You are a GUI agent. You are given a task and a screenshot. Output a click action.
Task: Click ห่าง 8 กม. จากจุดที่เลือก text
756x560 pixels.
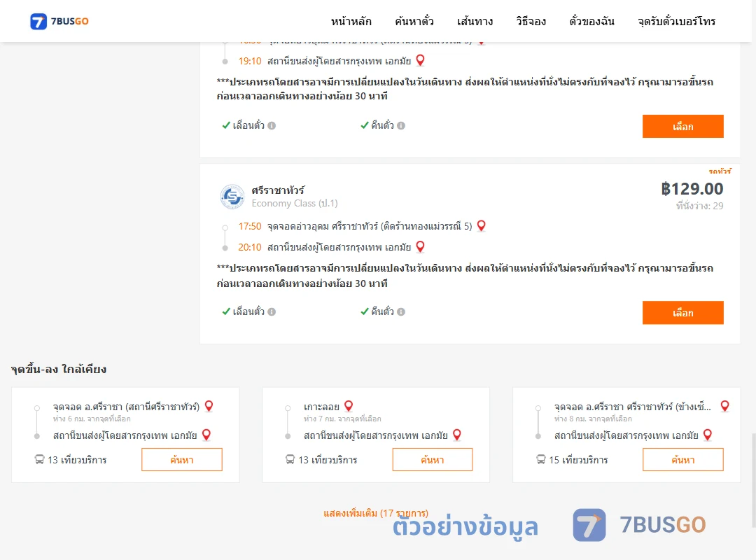593,419
